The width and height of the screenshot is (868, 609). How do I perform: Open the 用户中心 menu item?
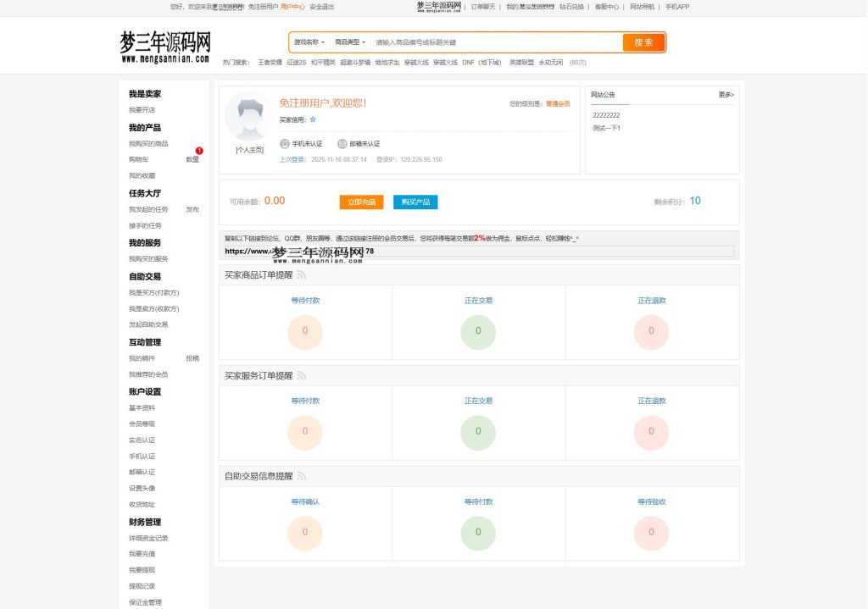click(292, 7)
